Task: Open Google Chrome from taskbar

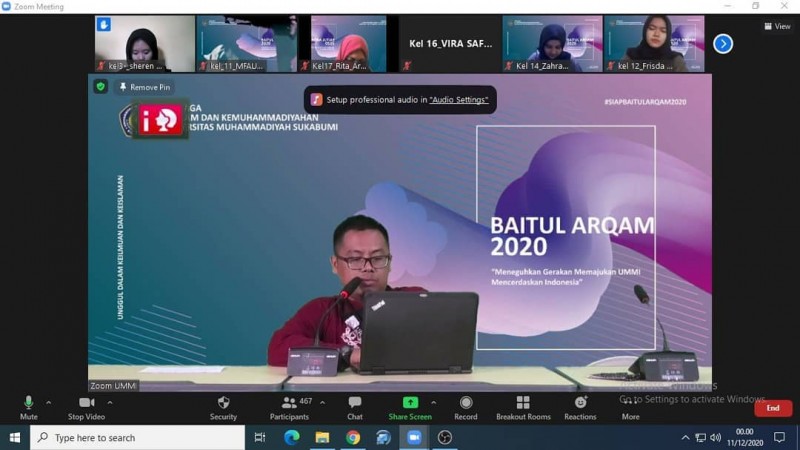Action: (353, 437)
